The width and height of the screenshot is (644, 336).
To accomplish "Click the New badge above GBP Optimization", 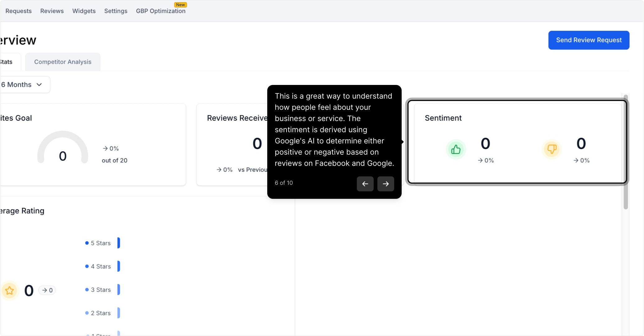I will [x=180, y=5].
